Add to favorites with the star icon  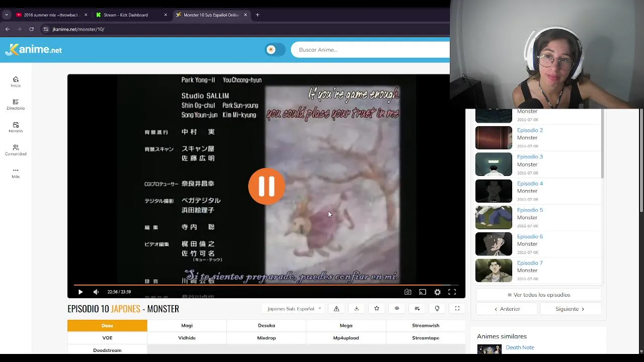(377, 309)
